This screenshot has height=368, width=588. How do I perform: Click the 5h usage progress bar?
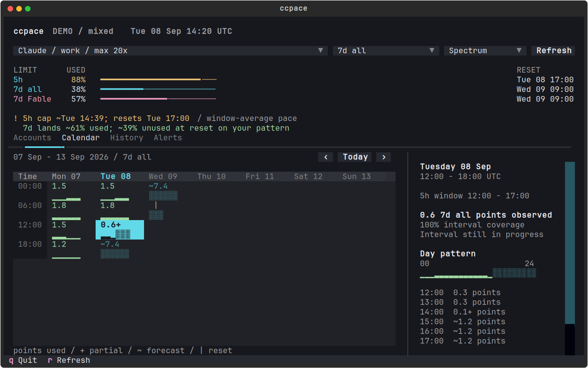click(158, 80)
